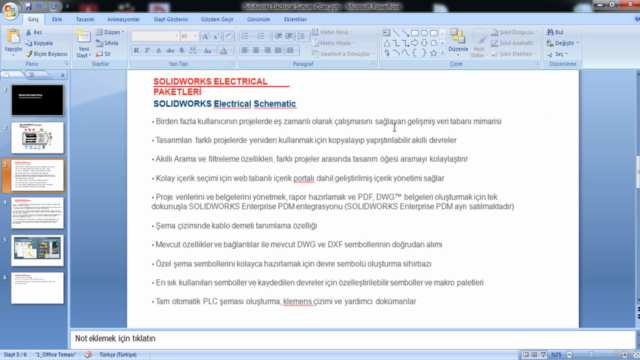Viewport: 640px width, 360px height.
Task: Copy selection with Kopyala
Action: click(x=39, y=43)
